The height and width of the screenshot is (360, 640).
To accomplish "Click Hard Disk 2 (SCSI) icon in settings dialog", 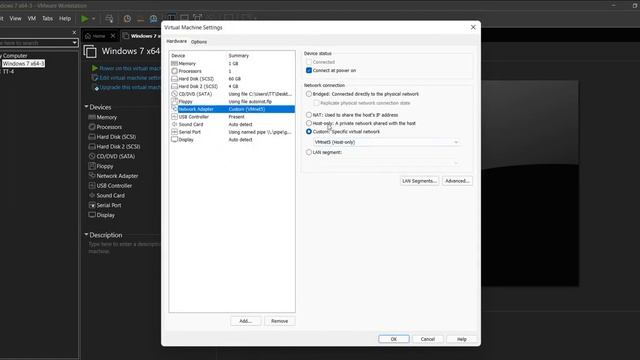I will [174, 86].
